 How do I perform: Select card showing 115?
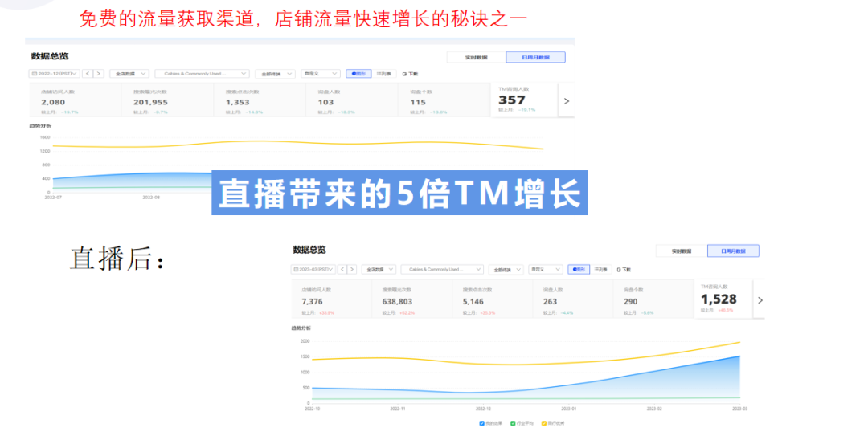[x=444, y=101]
